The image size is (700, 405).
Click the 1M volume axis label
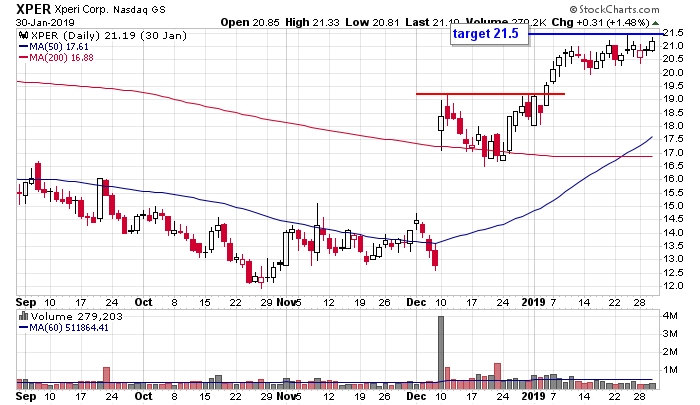click(670, 370)
